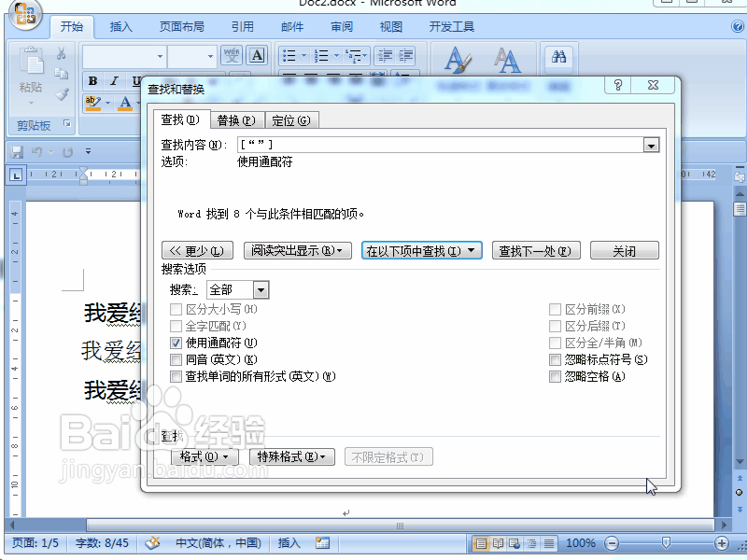Apply multilevel list
Image resolution: width=747 pixels, height=560 pixels.
point(354,56)
